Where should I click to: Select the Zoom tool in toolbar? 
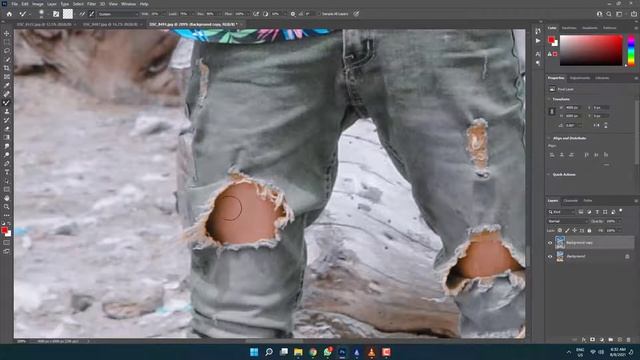coord(7,207)
